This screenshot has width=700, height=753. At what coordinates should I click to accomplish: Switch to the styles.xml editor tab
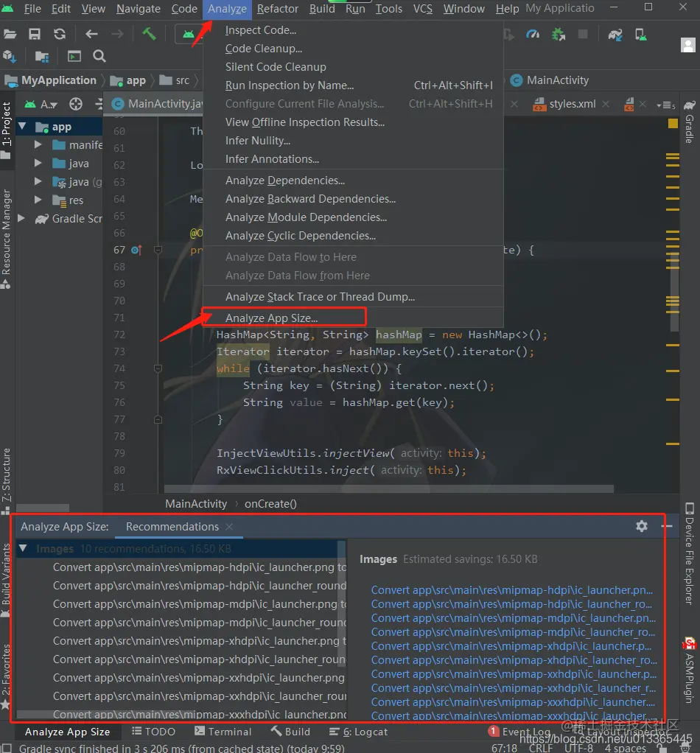[571, 104]
